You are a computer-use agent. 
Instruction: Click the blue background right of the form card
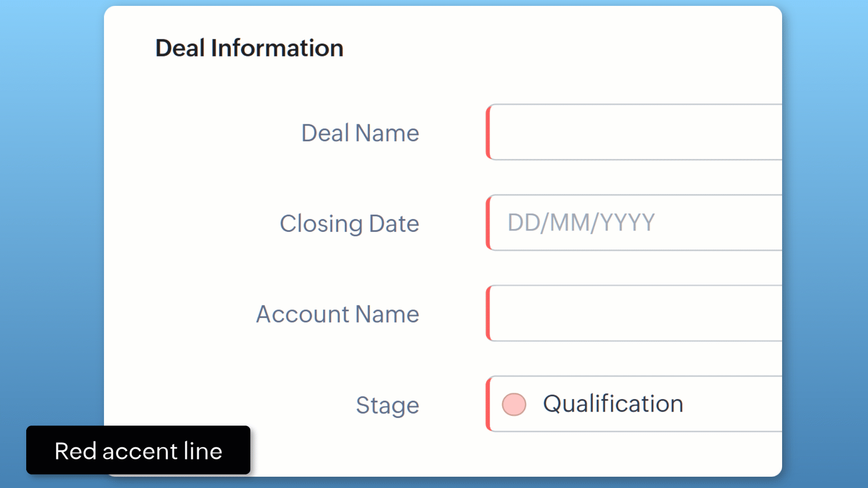825,226
